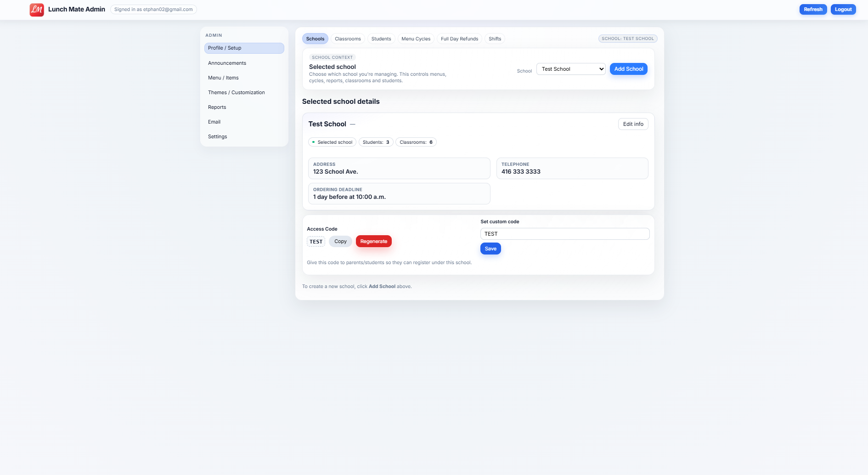Save the custom access code
The width and height of the screenshot is (868, 475).
pos(490,249)
